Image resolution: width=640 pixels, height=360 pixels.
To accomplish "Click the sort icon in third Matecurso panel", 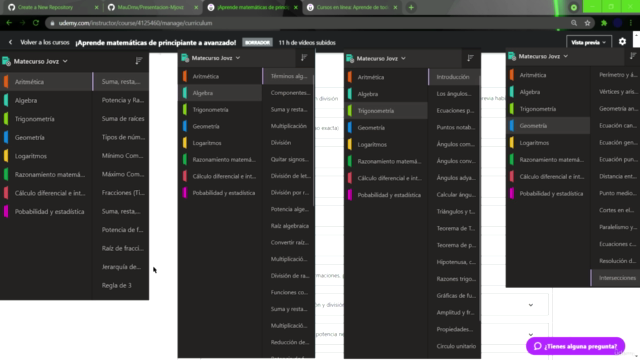I will 470,58.
